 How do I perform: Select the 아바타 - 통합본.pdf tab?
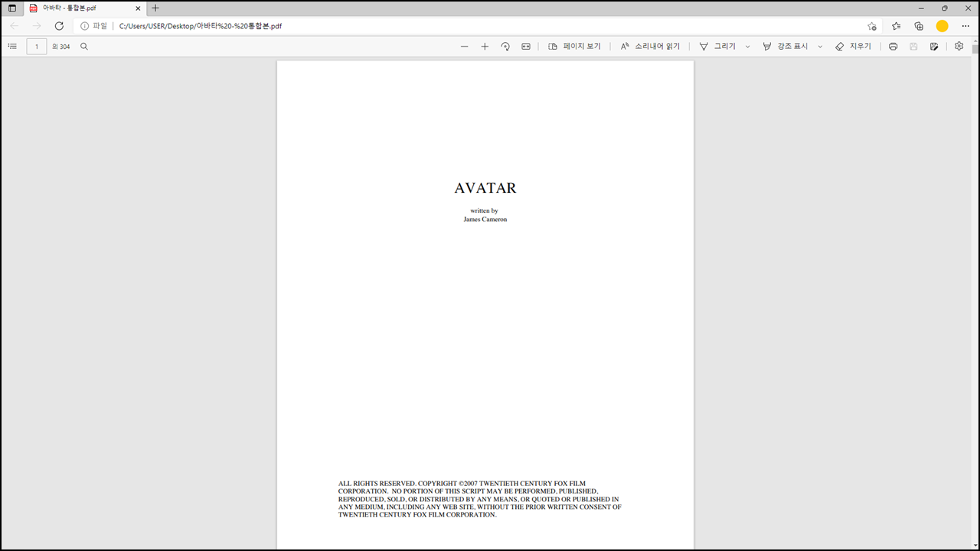(84, 8)
